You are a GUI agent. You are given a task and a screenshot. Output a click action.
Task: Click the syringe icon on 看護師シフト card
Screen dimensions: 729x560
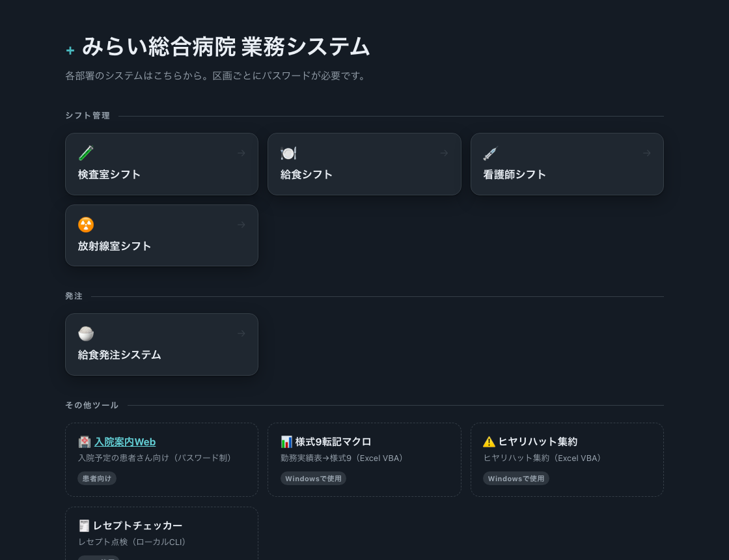pos(491,153)
